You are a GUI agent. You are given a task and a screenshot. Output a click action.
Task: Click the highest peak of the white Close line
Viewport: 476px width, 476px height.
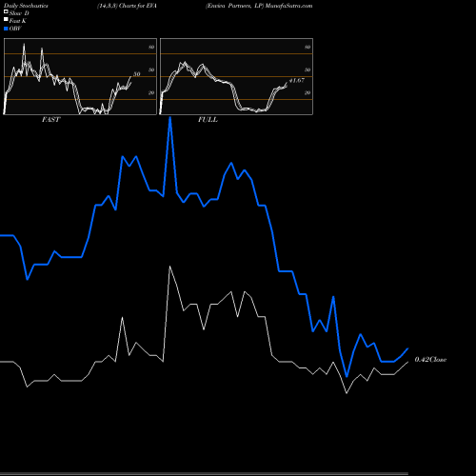[170, 267]
